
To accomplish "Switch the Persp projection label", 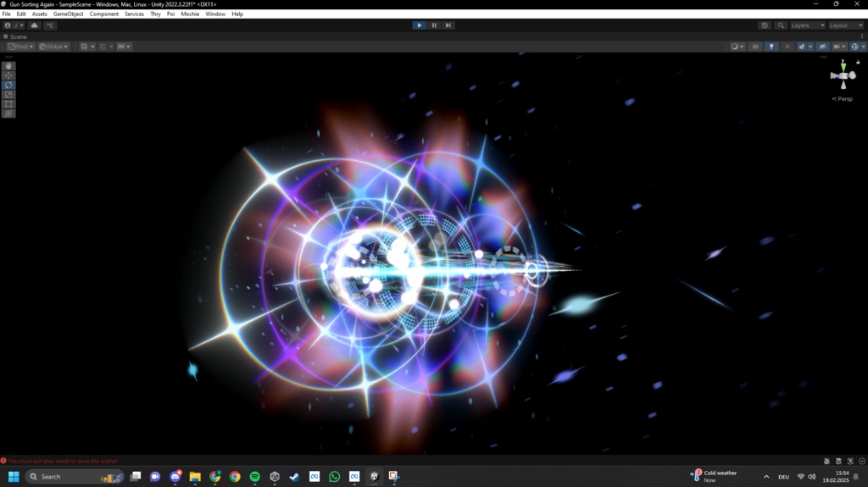I will pyautogui.click(x=843, y=99).
